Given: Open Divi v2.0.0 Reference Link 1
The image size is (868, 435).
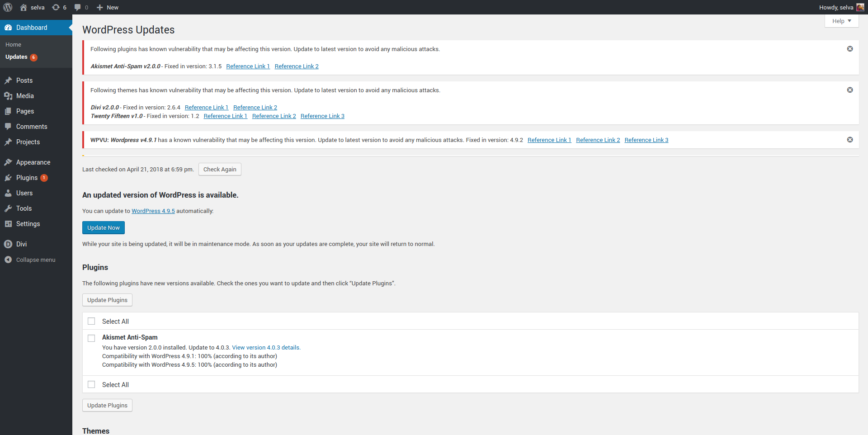Looking at the screenshot, I should click(x=207, y=107).
